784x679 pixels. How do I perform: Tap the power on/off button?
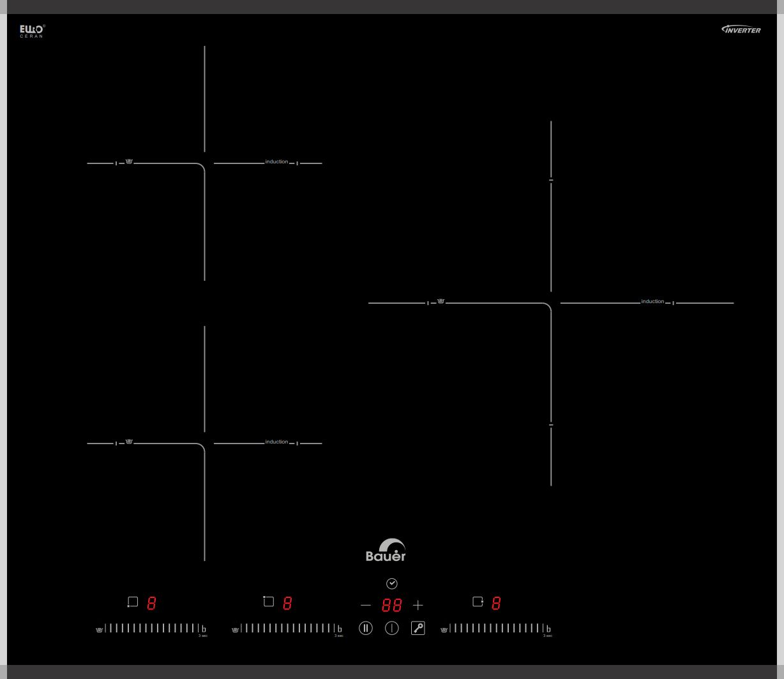[x=392, y=628]
